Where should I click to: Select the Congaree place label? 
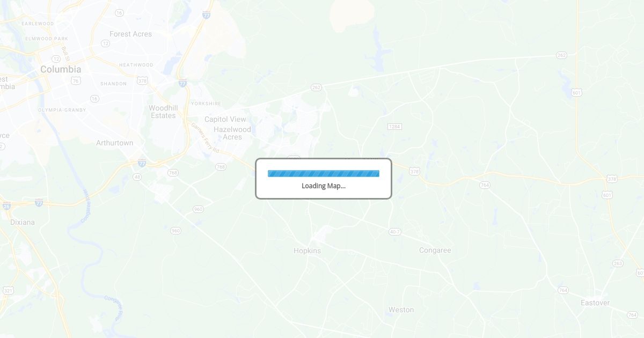pyautogui.click(x=435, y=251)
